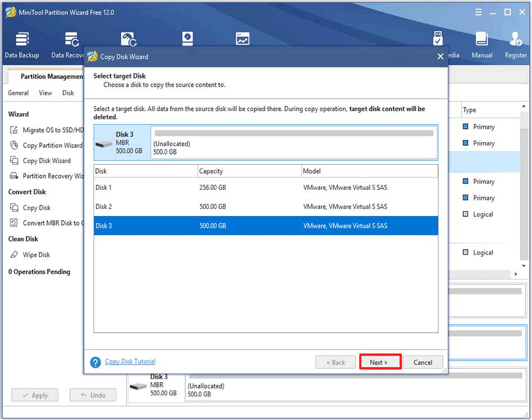Open the Manual icon
The width and height of the screenshot is (532, 420).
[482, 45]
